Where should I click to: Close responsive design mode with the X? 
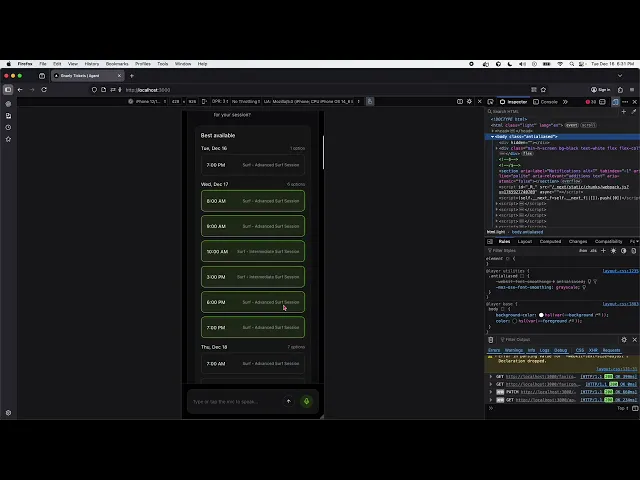point(480,101)
